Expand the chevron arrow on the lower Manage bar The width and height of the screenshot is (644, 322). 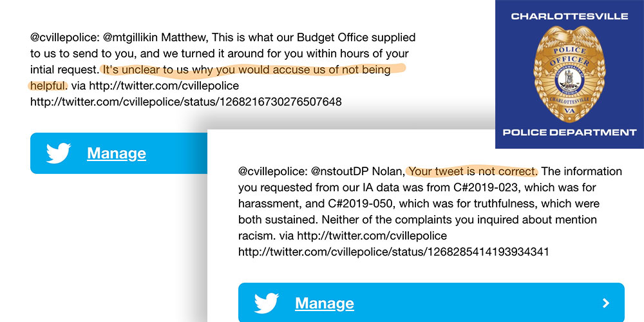point(606,303)
